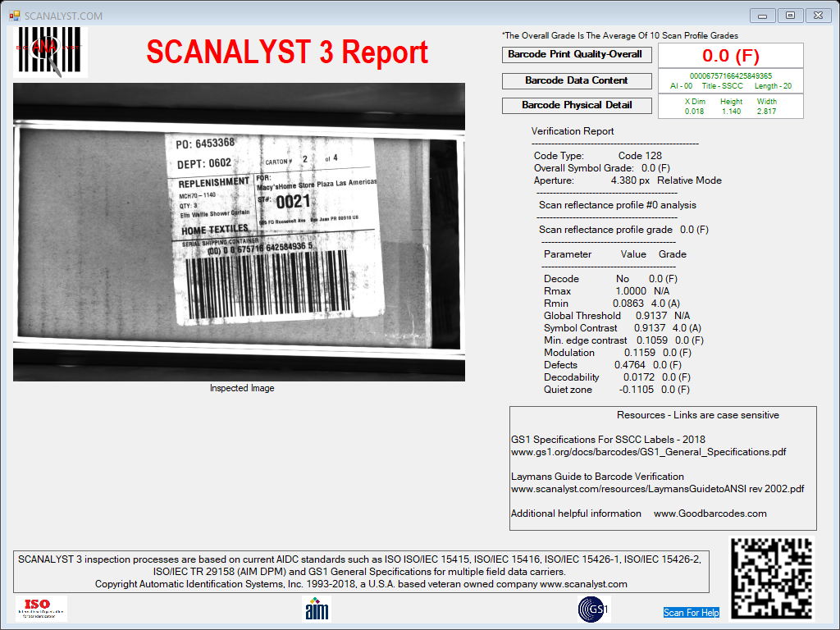Click the 0.0 (F) overall grade box
This screenshot has height=630, width=840.
coord(731,56)
